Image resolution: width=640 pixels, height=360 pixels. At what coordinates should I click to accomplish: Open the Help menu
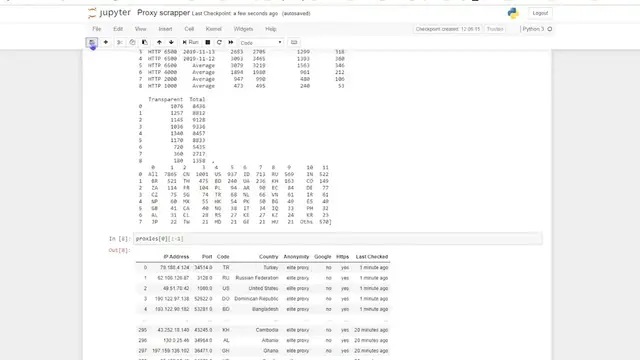tap(271, 29)
